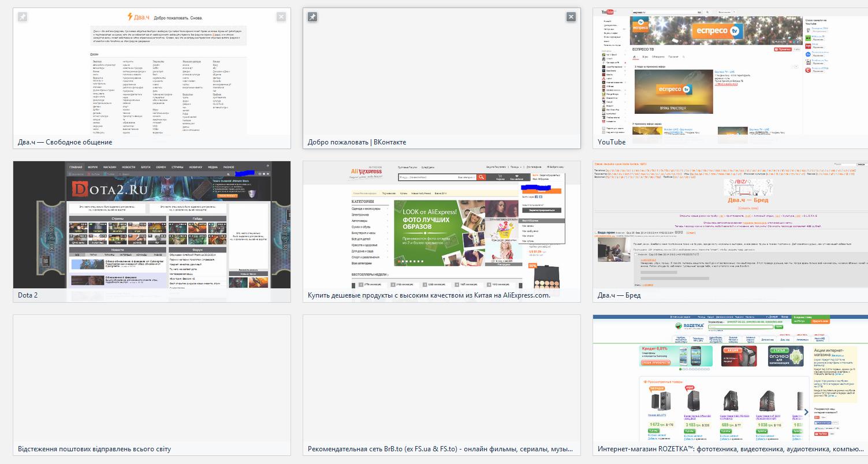Open the YouTube site thumbnail
This screenshot has height=464, width=868.
(731, 72)
